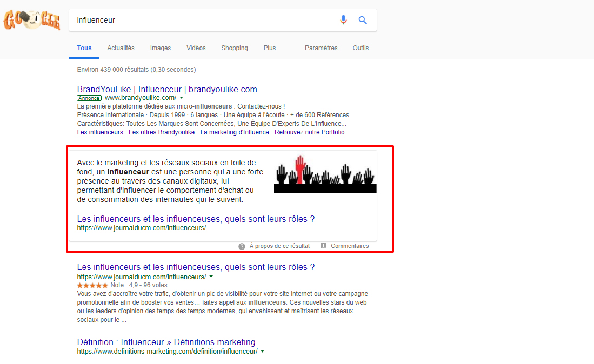Show the Outils search tools
Image resolution: width=594 pixels, height=364 pixels.
361,48
